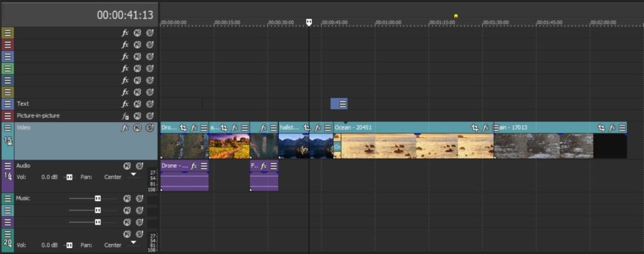Mute the Music track
This screenshot has height=254, width=644.
pyautogui.click(x=127, y=198)
